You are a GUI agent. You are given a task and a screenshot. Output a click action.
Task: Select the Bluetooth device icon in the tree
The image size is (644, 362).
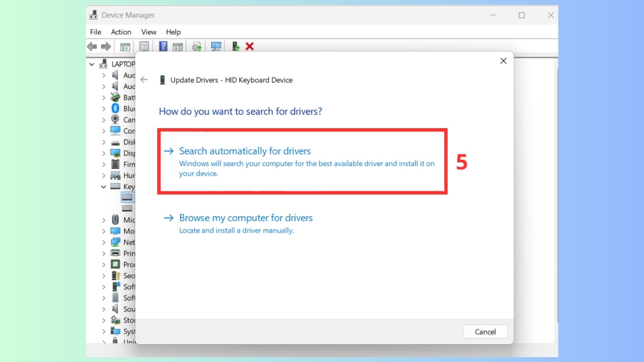click(x=115, y=108)
